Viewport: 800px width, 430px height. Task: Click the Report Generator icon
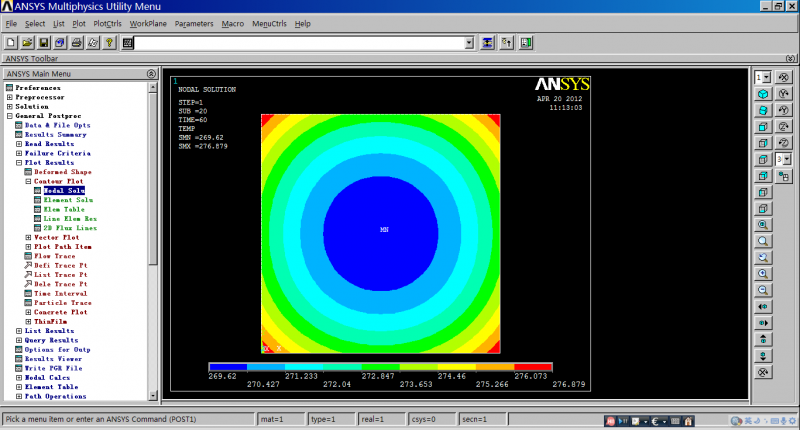point(92,43)
